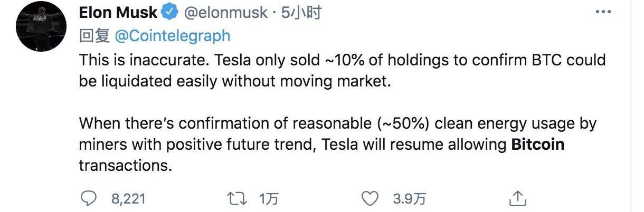The width and height of the screenshot is (644, 212).
Task: Click the 5小时 timestamp
Action: [x=301, y=13]
